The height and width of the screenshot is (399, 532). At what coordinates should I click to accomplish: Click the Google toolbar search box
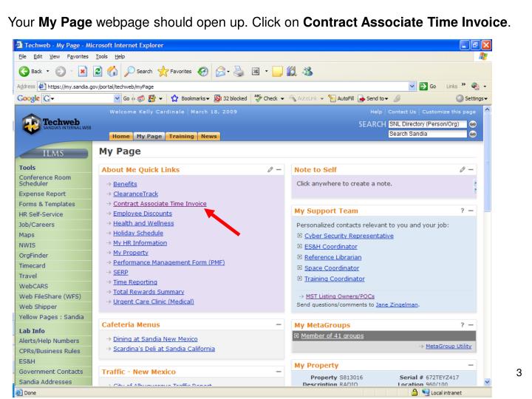pos(81,98)
